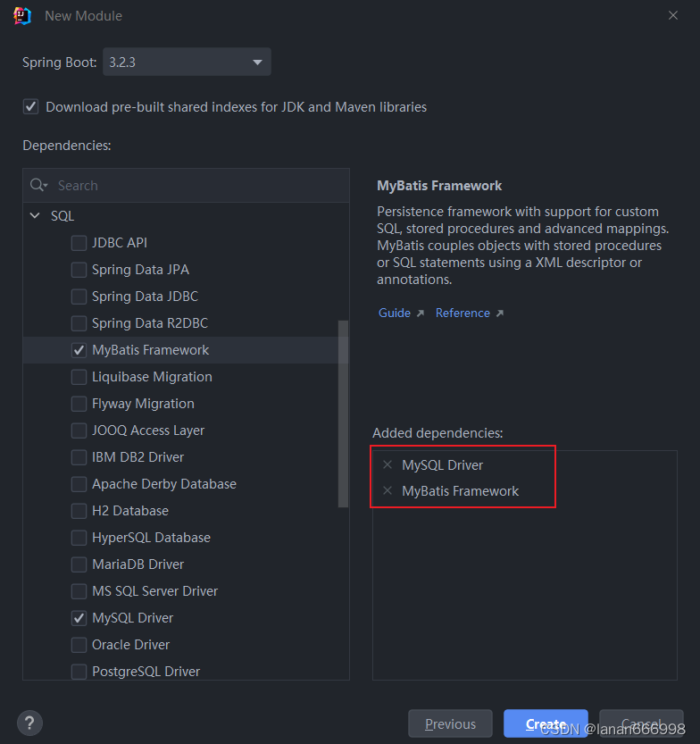Check the Spring Data JPA dependency

pyautogui.click(x=79, y=270)
